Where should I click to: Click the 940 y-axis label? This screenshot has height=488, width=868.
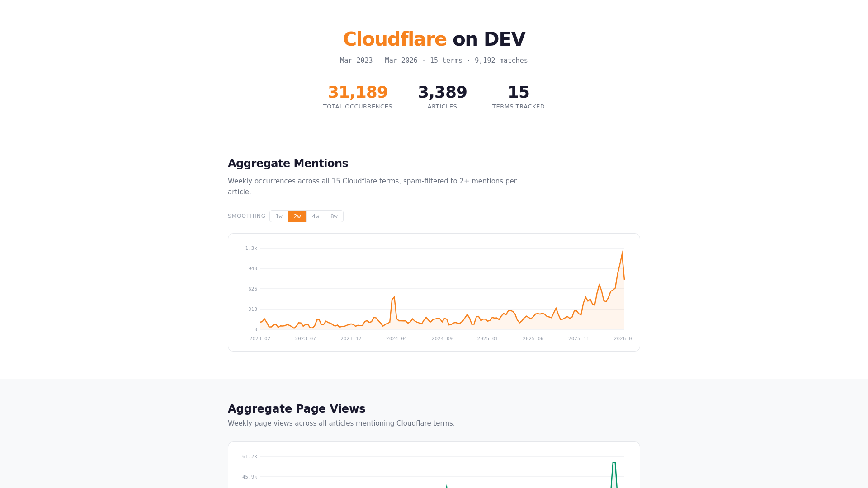pos(253,268)
